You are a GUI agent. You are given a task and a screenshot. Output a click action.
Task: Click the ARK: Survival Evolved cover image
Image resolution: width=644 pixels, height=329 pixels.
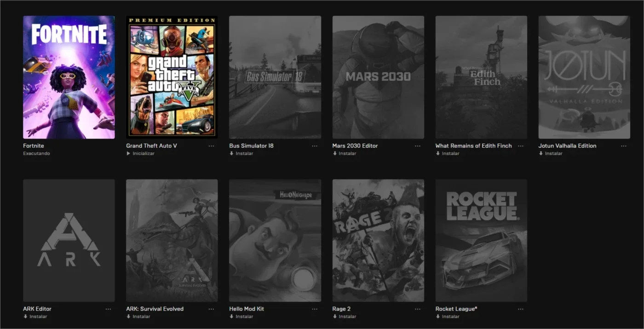point(172,241)
